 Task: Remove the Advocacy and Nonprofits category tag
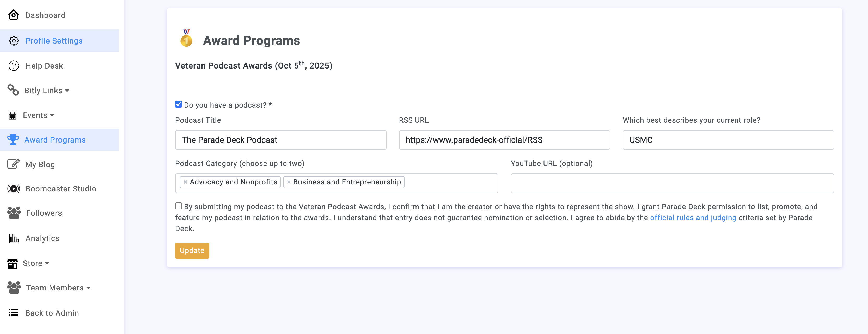(x=185, y=182)
